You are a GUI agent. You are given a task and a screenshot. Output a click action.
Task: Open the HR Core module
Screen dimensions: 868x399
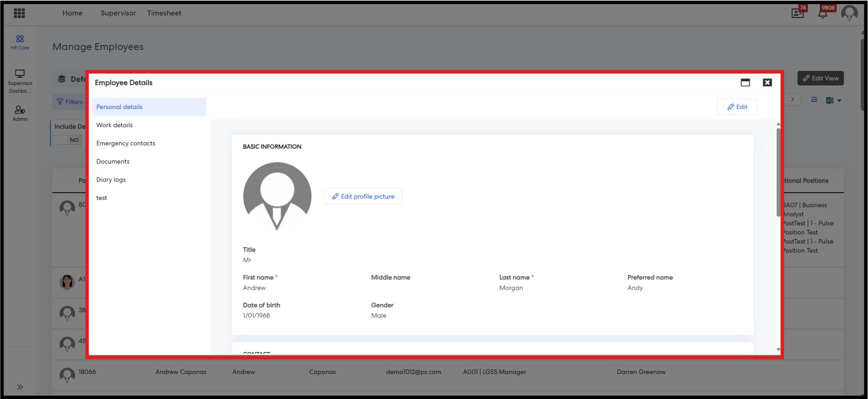[x=20, y=42]
